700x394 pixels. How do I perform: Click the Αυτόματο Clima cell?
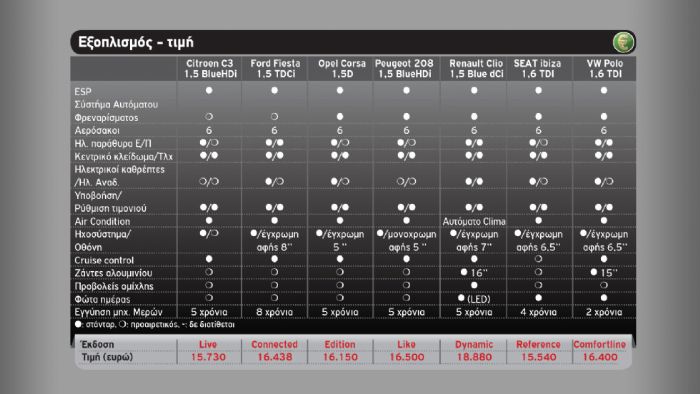pyautogui.click(x=474, y=221)
